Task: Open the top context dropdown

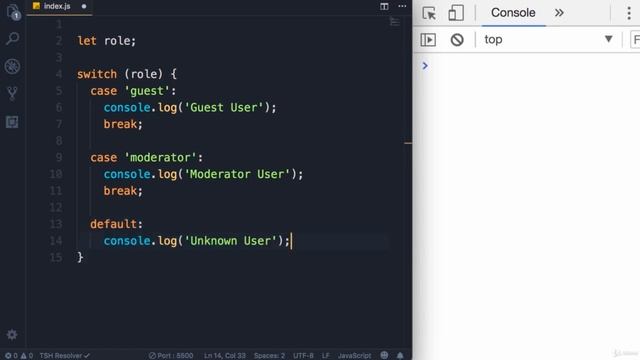Action: (548, 40)
